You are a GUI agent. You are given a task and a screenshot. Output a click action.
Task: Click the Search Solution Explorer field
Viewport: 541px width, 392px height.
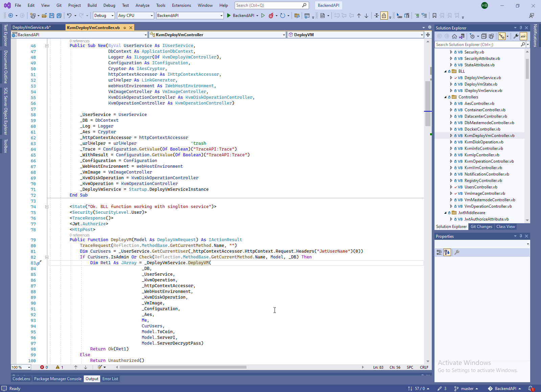click(x=477, y=45)
